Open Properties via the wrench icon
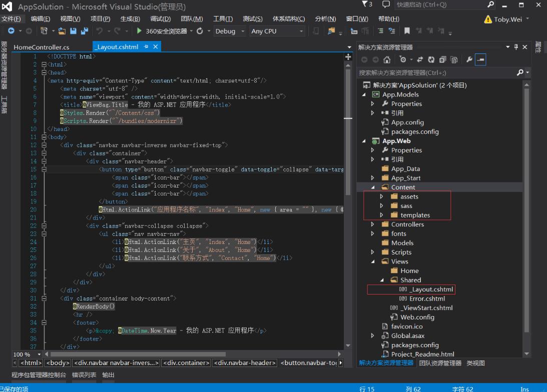547x392 pixels. (x=469, y=60)
